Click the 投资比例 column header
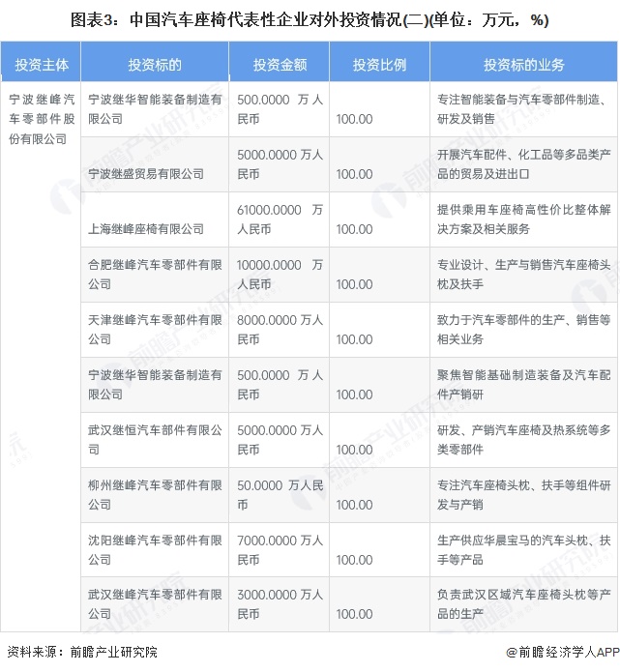This screenshot has height=672, width=620. pyautogui.click(x=378, y=65)
